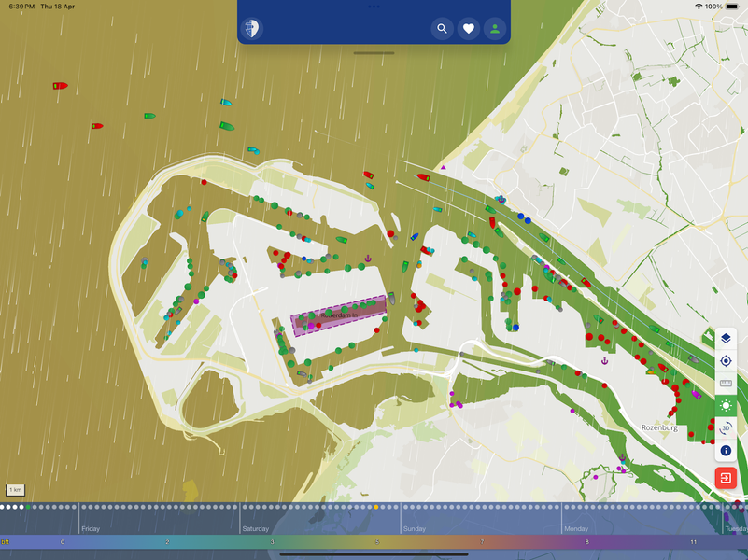Image resolution: width=748 pixels, height=560 pixels.
Task: Open the search magnifier in top panel
Action: coord(442,29)
